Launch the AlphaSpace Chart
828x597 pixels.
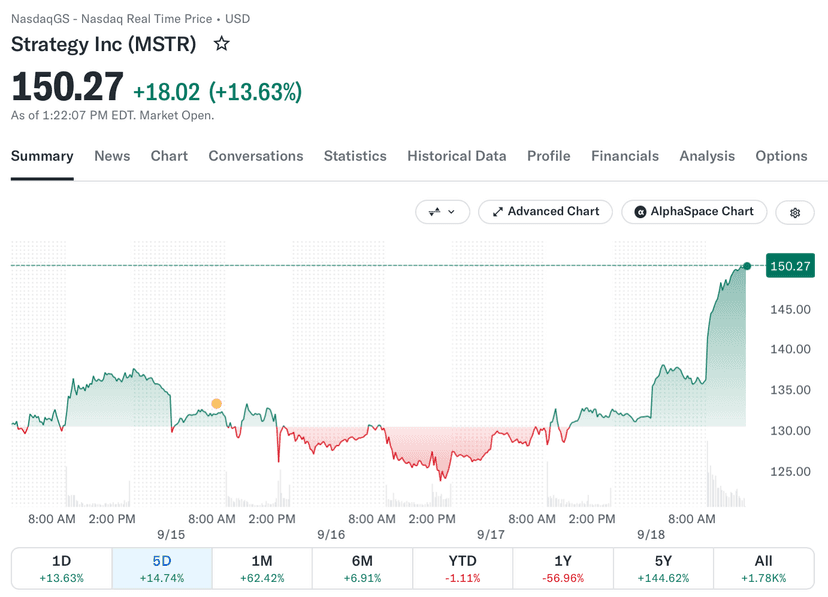pyautogui.click(x=694, y=212)
